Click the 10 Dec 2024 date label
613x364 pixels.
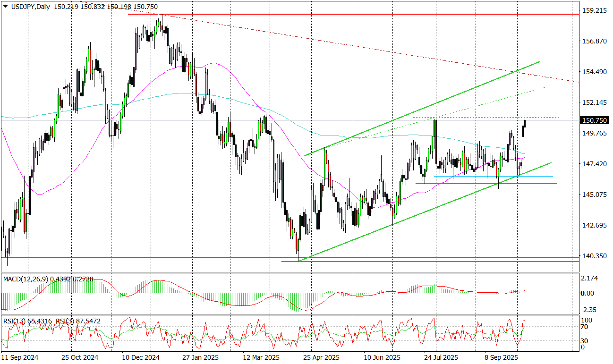click(141, 358)
